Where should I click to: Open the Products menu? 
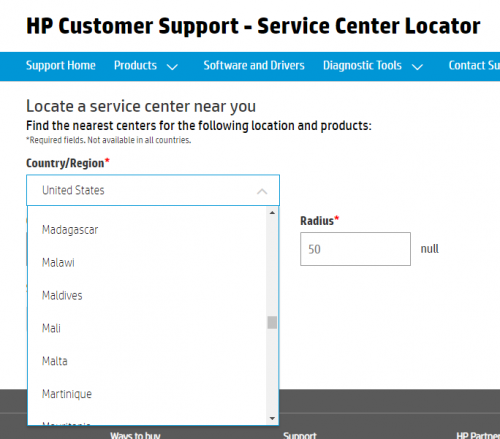tap(135, 66)
